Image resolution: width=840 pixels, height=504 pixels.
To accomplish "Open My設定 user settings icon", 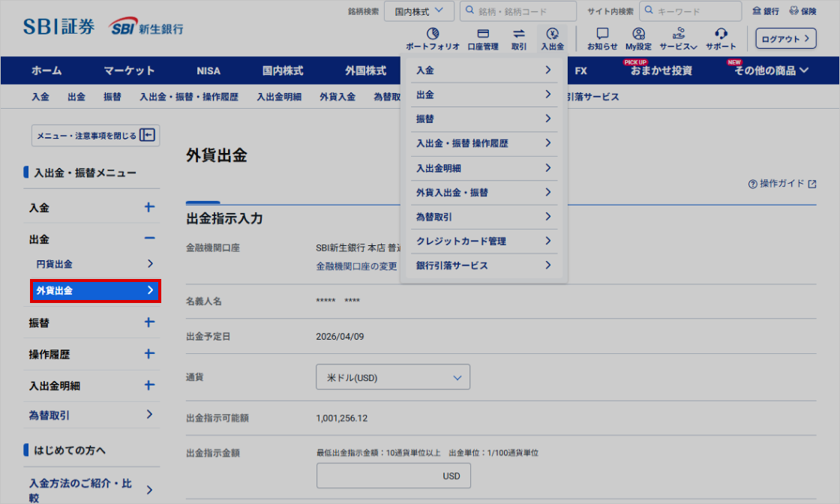I will [638, 34].
